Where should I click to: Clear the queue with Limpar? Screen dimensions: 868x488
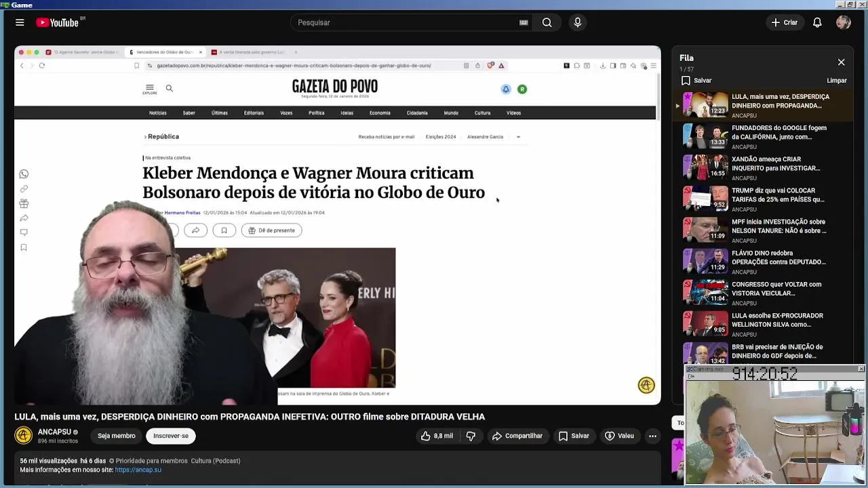pos(837,81)
